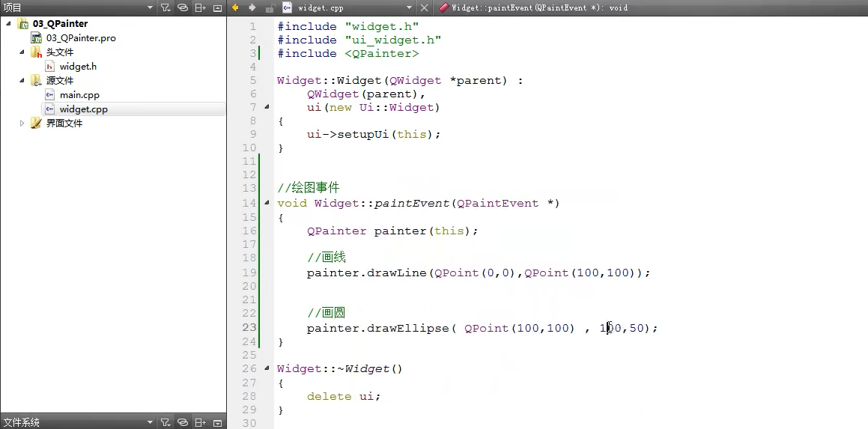Select the 头文件 folder
Image resolution: width=868 pixels, height=429 pixels.
[x=60, y=52]
